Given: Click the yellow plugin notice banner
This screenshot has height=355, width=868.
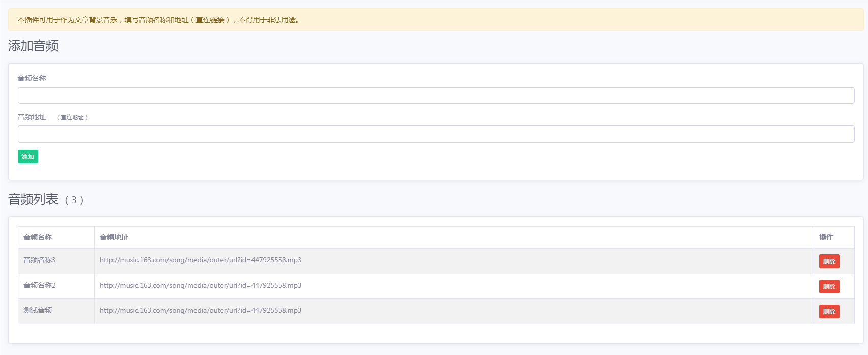Looking at the screenshot, I should coord(436,19).
